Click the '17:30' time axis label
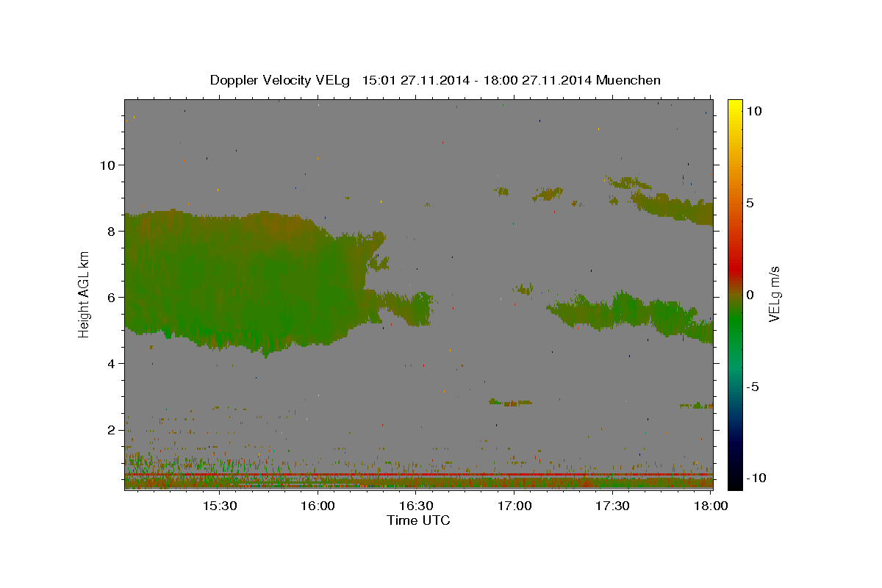882x588 pixels. tap(612, 506)
